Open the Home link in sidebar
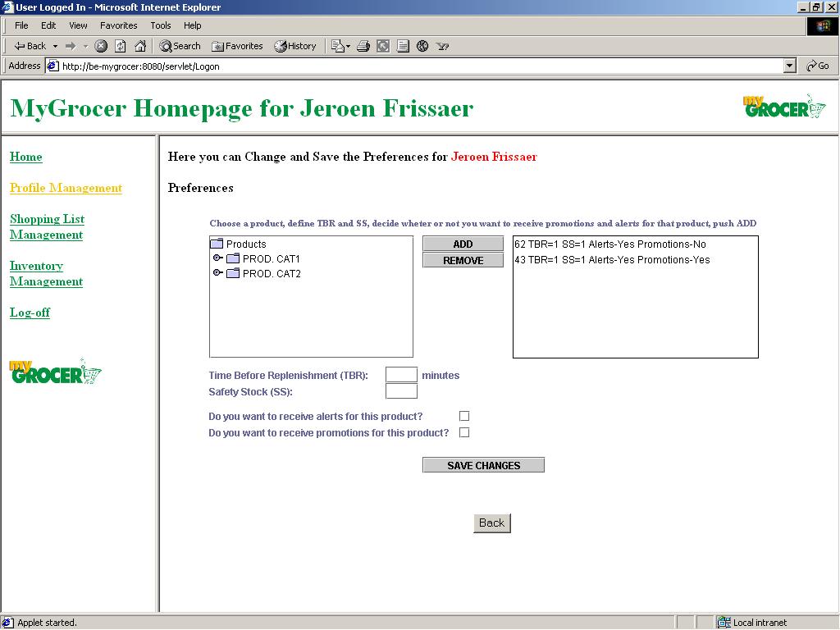 (x=25, y=157)
